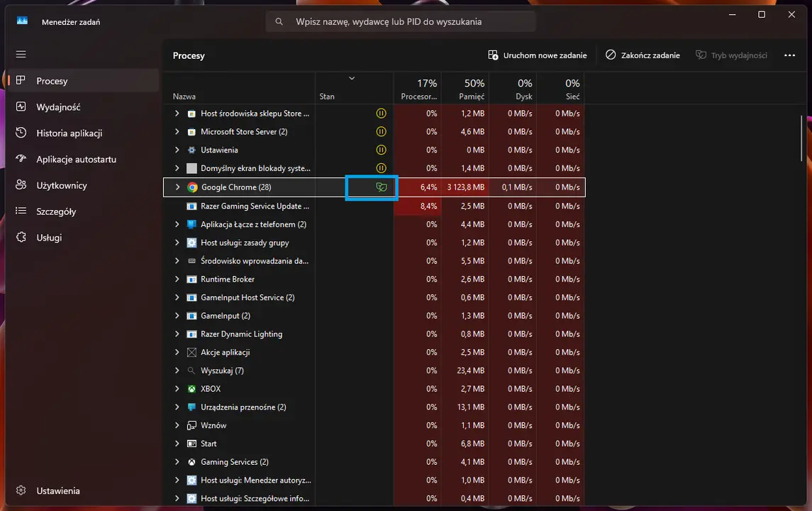Screen dimensions: 812x511
Task: Select the Razer Dynamic Lighting row
Action: tap(374, 334)
